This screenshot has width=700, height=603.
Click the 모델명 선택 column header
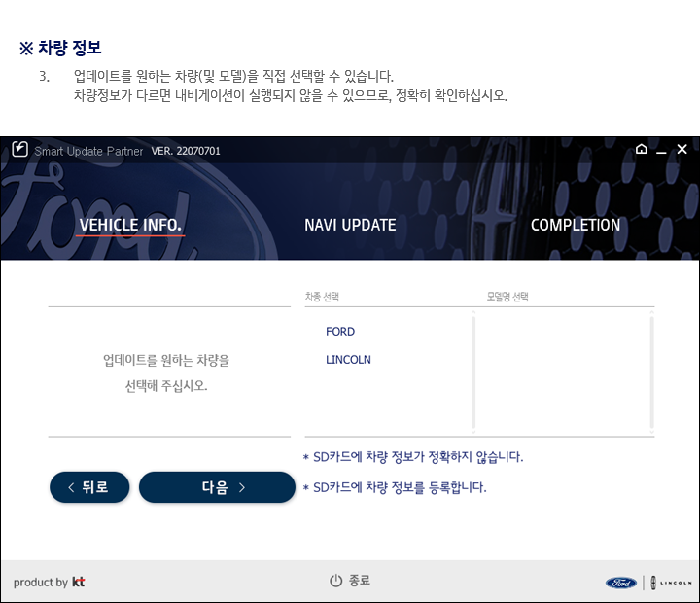(x=507, y=296)
